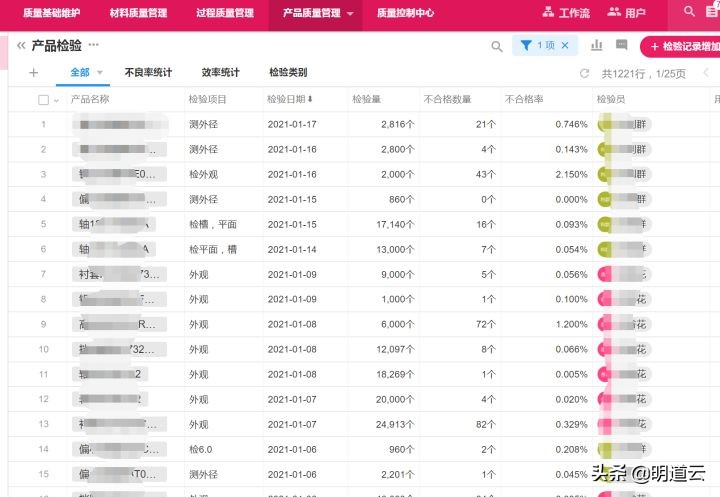720x497 pixels.
Task: Switch to the 不良率统计 tab
Action: point(148,72)
